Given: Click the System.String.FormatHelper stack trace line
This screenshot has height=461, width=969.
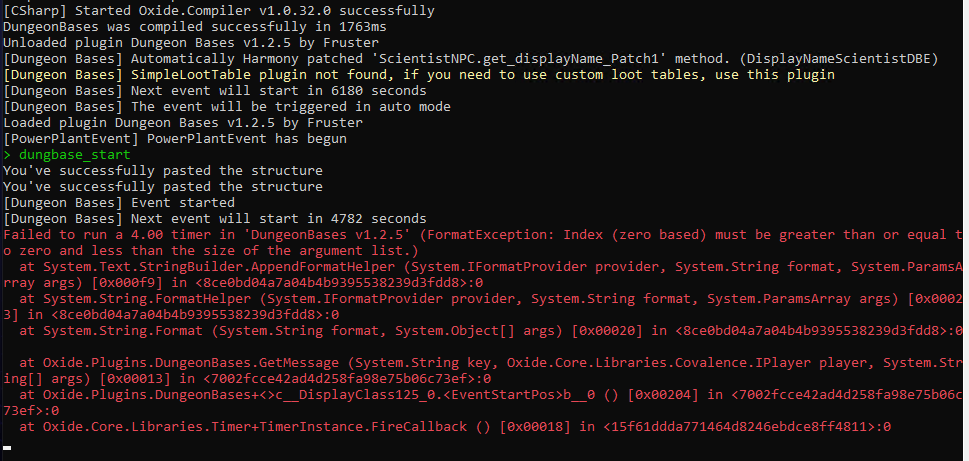Looking at the screenshot, I should (480, 299).
